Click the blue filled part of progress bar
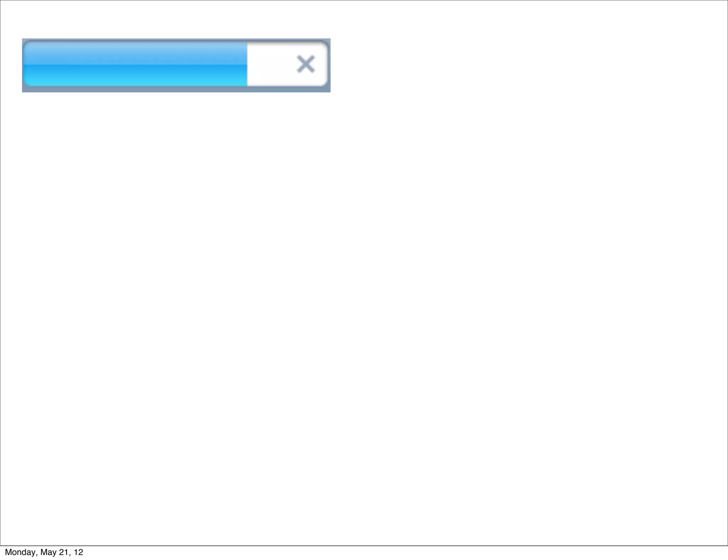The image size is (728, 560). click(x=135, y=64)
